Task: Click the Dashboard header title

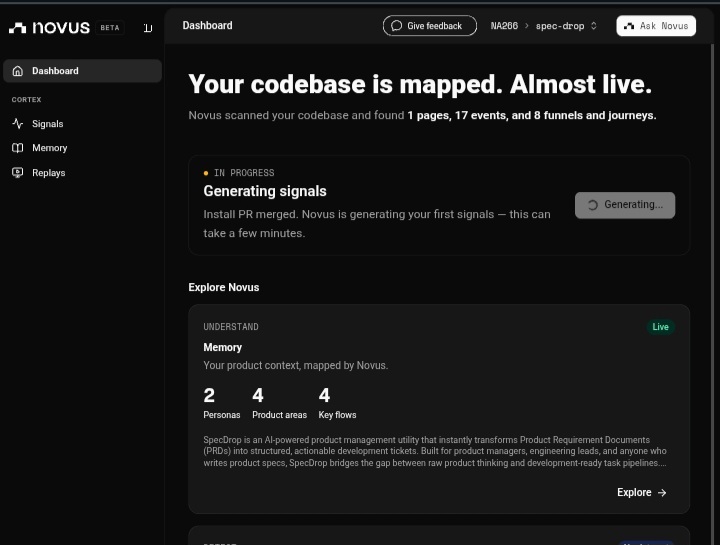Action: 208,26
